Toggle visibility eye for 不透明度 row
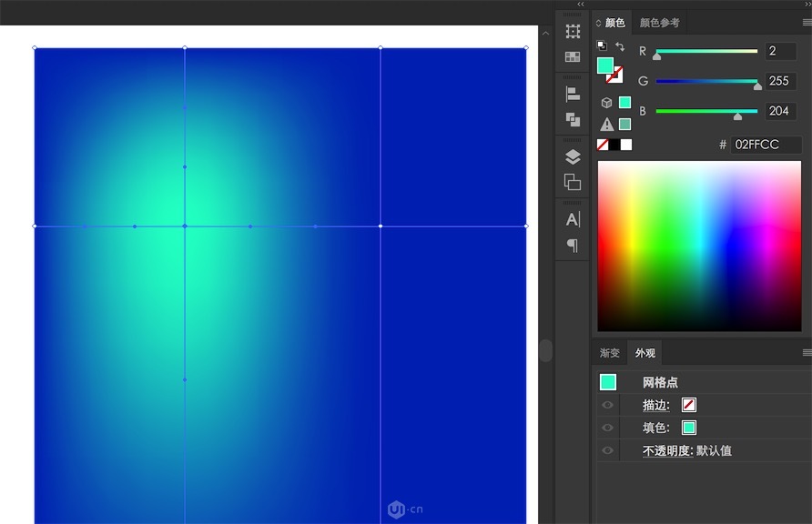Image resolution: width=812 pixels, height=524 pixels. pos(607,450)
